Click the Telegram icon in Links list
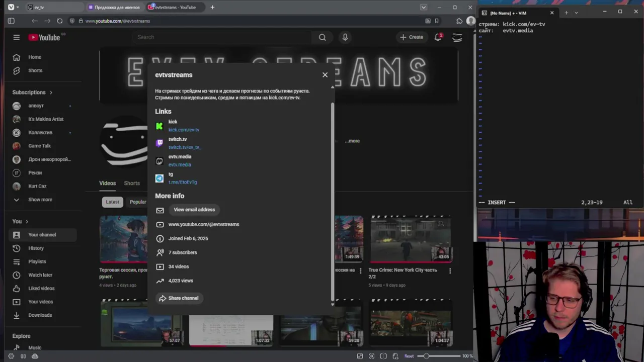Viewport: 644px width, 362px height. pyautogui.click(x=159, y=178)
